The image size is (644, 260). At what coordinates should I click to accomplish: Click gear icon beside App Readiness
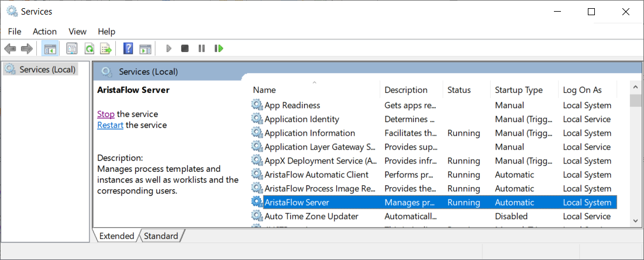[257, 105]
